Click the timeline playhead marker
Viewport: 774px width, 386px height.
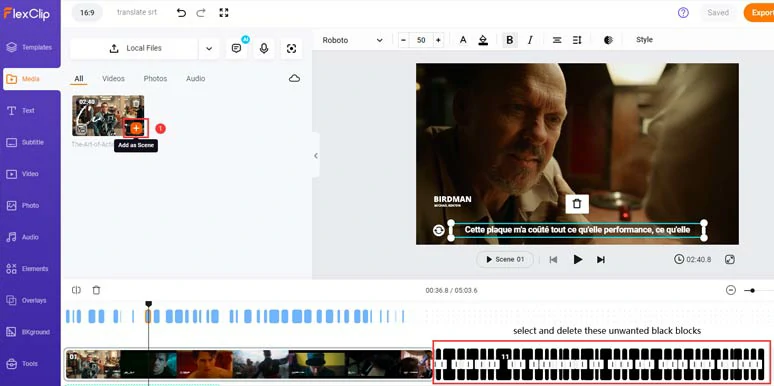[x=148, y=304]
